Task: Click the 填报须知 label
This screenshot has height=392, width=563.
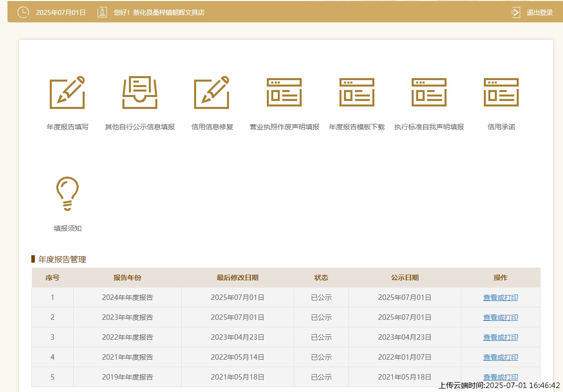Action: [x=68, y=228]
